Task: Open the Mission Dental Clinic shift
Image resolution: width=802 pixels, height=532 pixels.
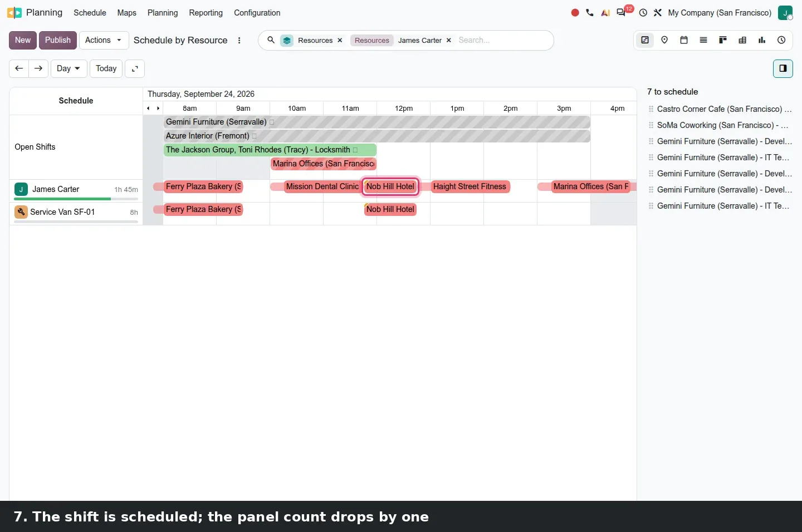Action: click(x=322, y=186)
